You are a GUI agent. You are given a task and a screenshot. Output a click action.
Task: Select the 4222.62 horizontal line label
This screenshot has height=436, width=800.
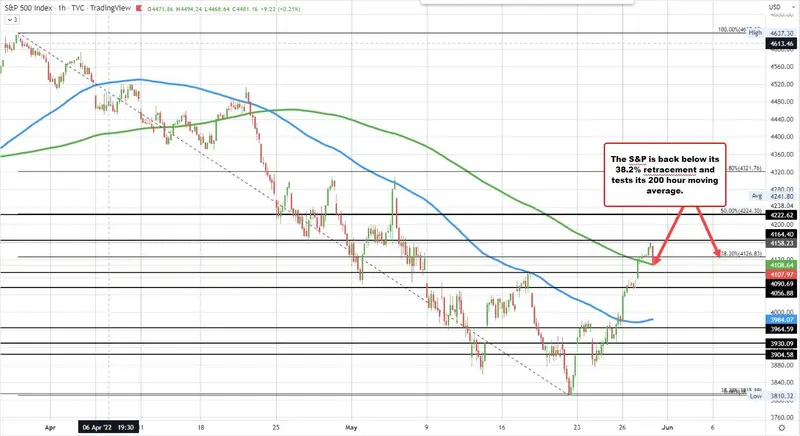(x=780, y=215)
